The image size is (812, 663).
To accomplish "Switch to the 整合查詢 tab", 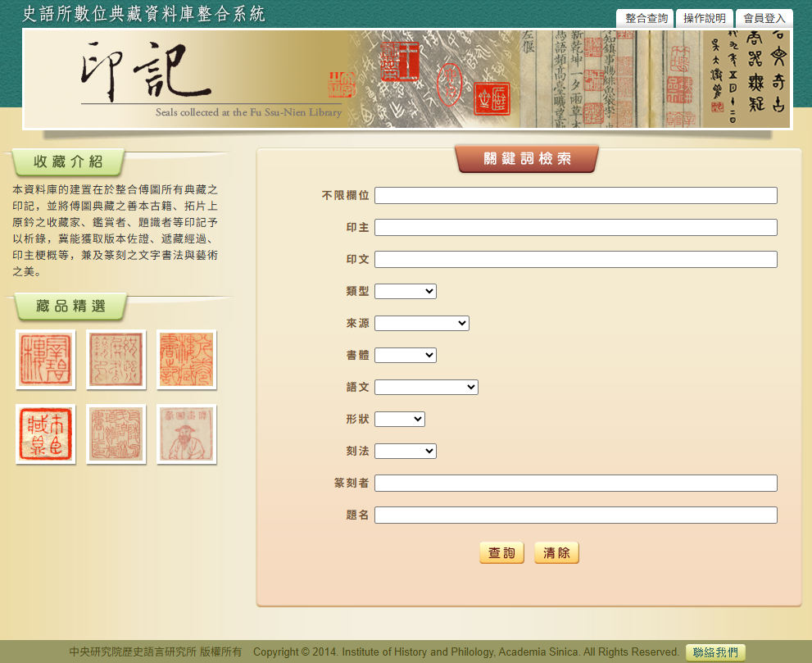I will (x=646, y=18).
